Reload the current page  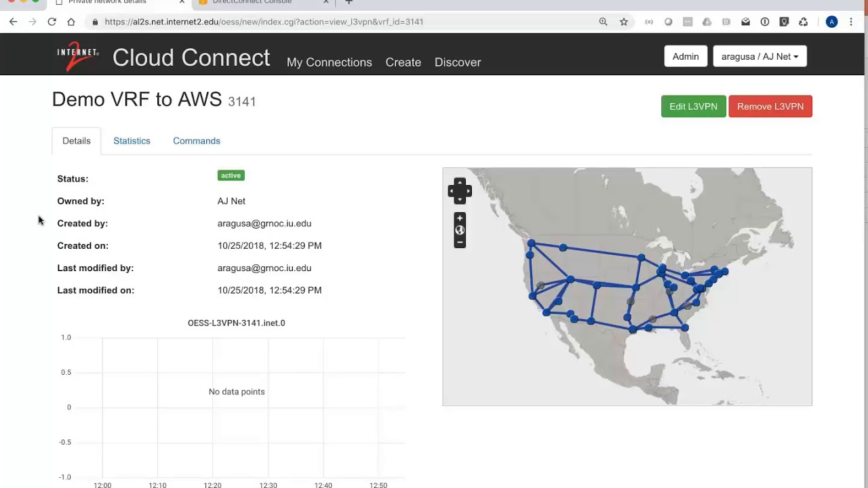(52, 22)
